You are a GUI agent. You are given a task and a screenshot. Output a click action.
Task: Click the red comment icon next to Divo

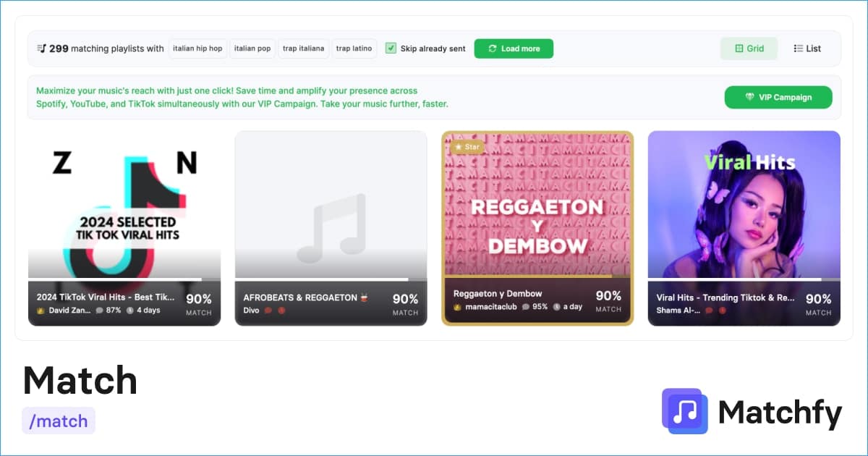[268, 311]
